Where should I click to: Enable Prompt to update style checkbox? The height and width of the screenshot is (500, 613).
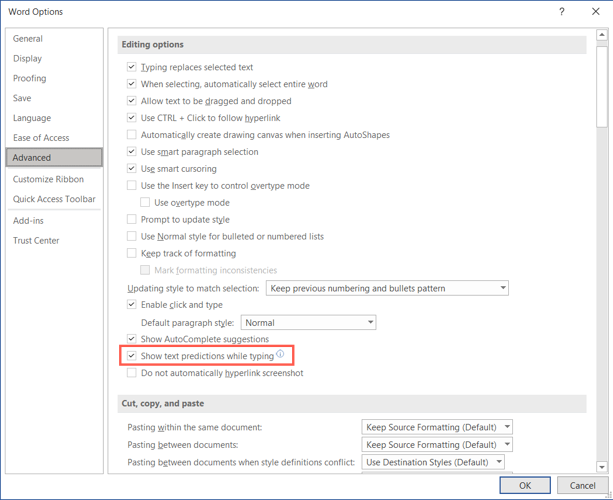point(132,220)
